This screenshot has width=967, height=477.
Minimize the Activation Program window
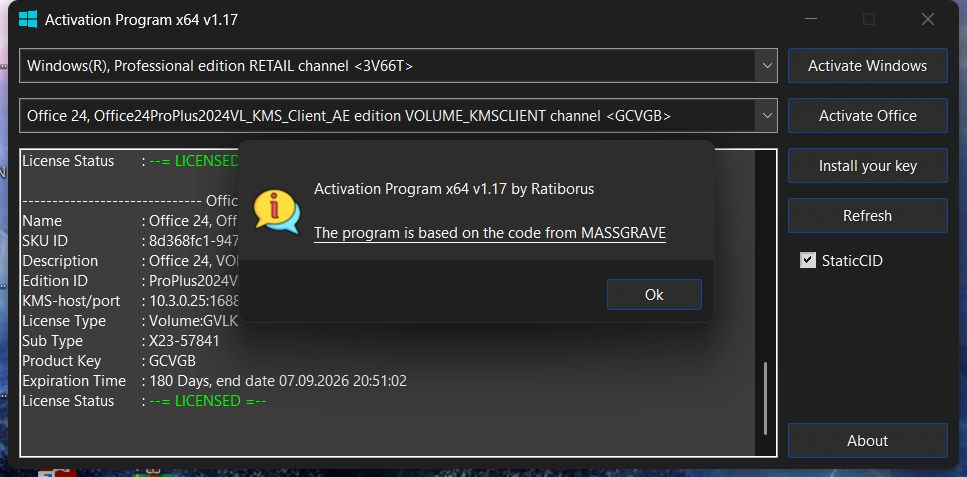click(x=811, y=20)
